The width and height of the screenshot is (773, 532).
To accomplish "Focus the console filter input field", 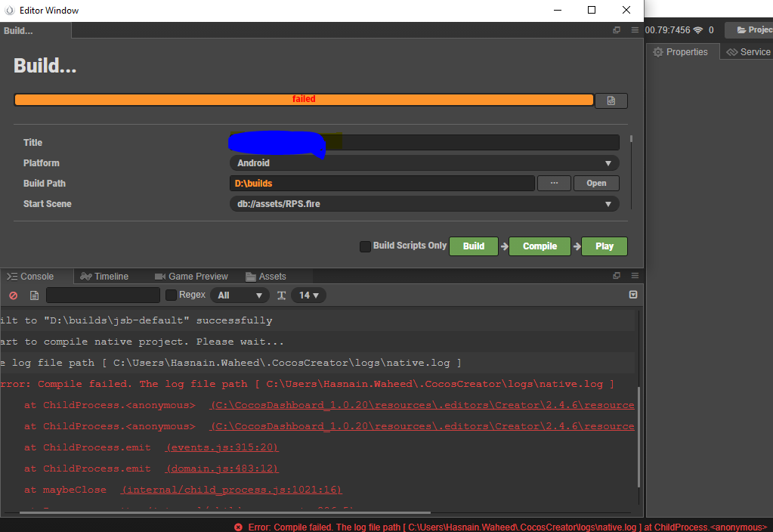I will [103, 295].
